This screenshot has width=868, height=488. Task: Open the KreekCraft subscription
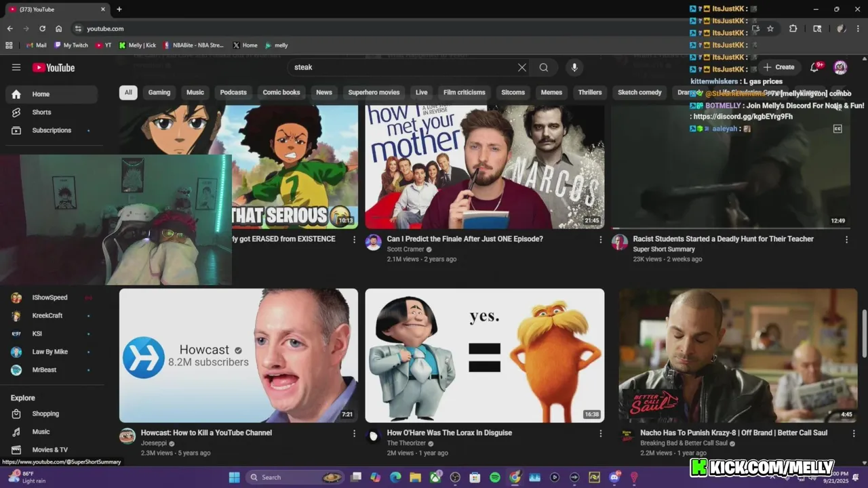(x=52, y=315)
